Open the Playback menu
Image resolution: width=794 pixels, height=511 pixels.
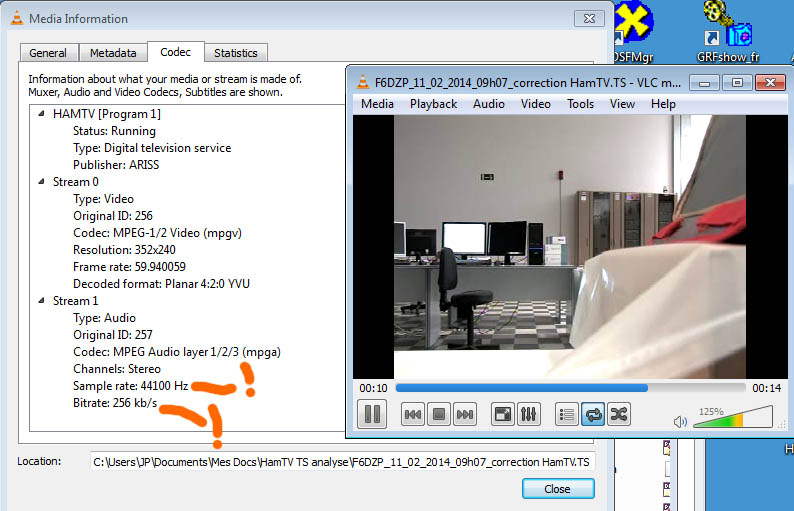coord(433,104)
